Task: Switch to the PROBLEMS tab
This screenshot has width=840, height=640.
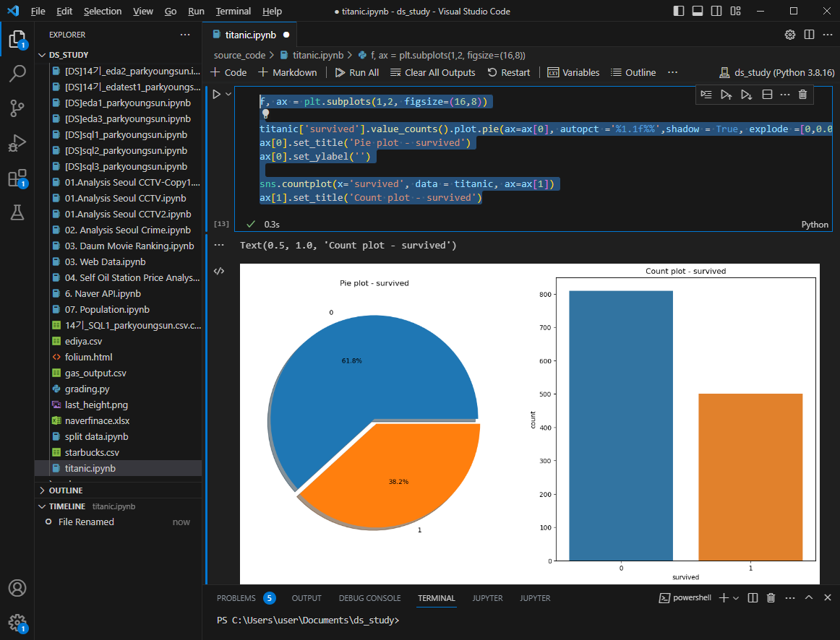Action: click(246, 598)
